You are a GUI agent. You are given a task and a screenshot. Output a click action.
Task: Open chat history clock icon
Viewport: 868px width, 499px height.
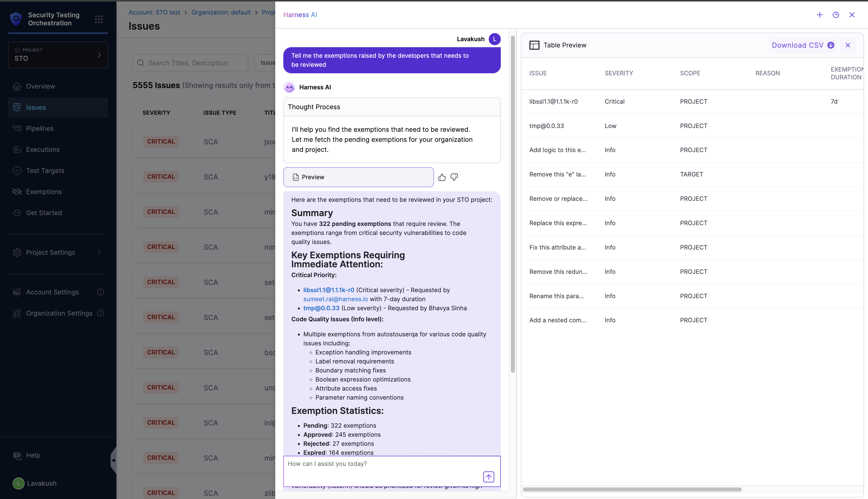(835, 15)
